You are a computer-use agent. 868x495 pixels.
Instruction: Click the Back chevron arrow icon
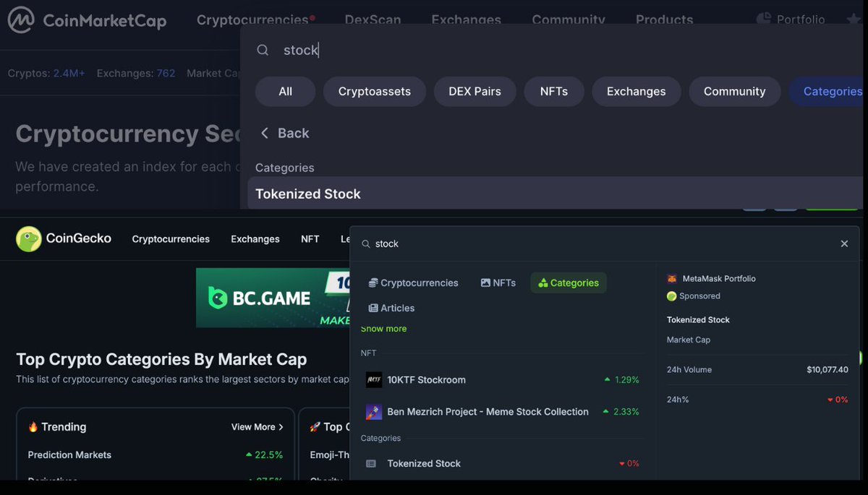point(264,133)
